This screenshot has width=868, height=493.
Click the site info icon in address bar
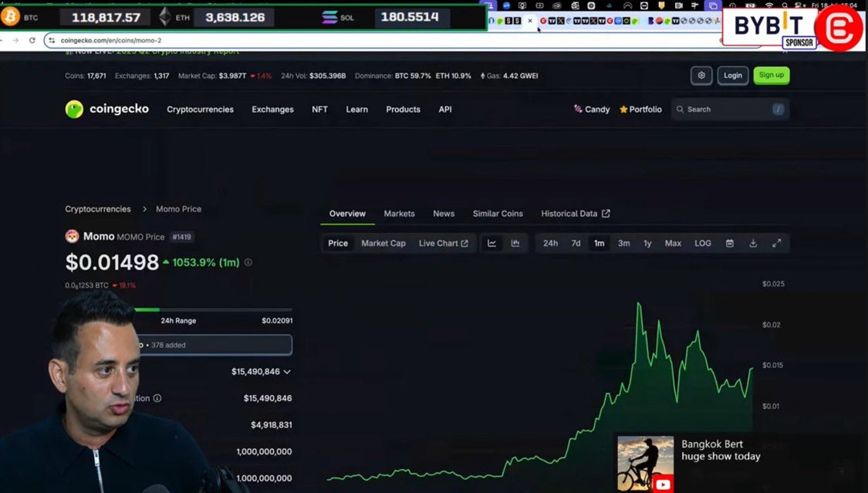[52, 40]
